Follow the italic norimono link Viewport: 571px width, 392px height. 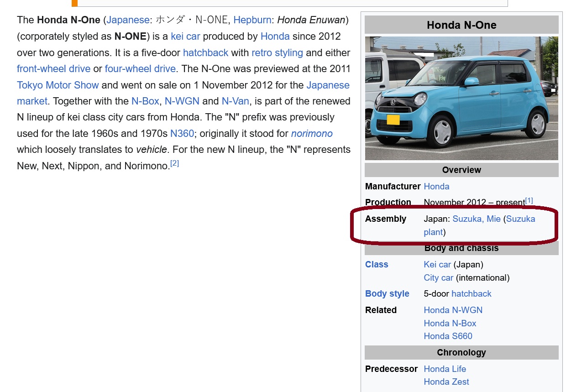(x=312, y=134)
